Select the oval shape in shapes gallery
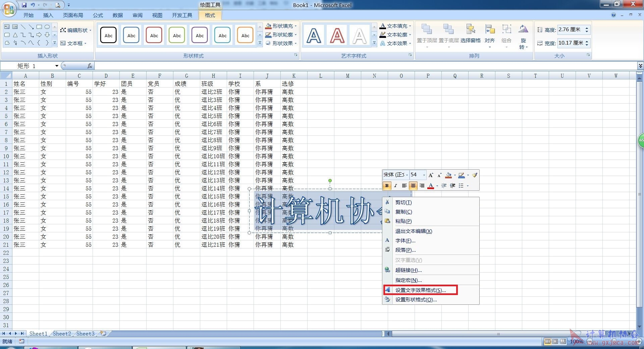This screenshot has height=349, width=644. pyautogui.click(x=47, y=26)
